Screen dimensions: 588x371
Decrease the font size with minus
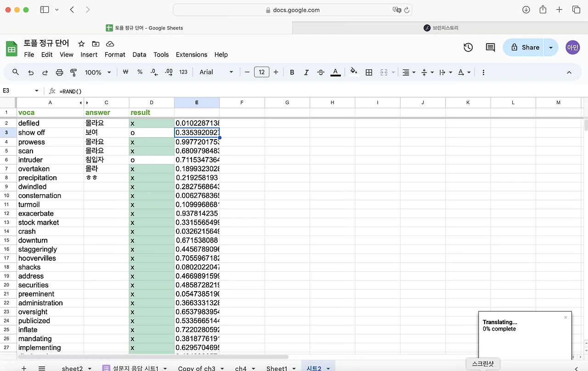coord(247,72)
